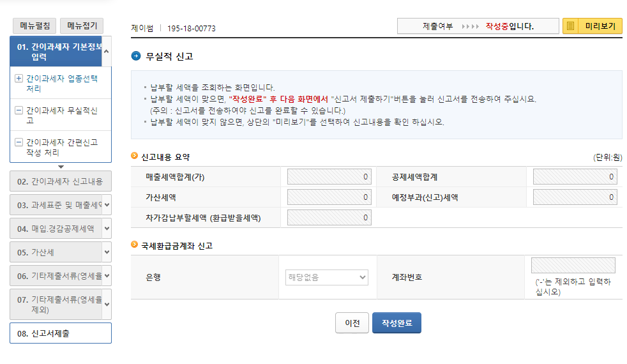627x364 pixels.
Task: Click the 메뉴펼침 expand-menu button
Action: [34, 26]
